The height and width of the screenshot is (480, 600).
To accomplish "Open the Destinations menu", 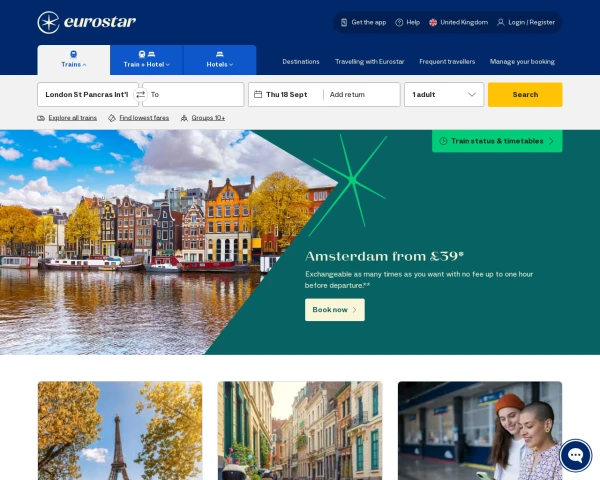I will point(301,61).
